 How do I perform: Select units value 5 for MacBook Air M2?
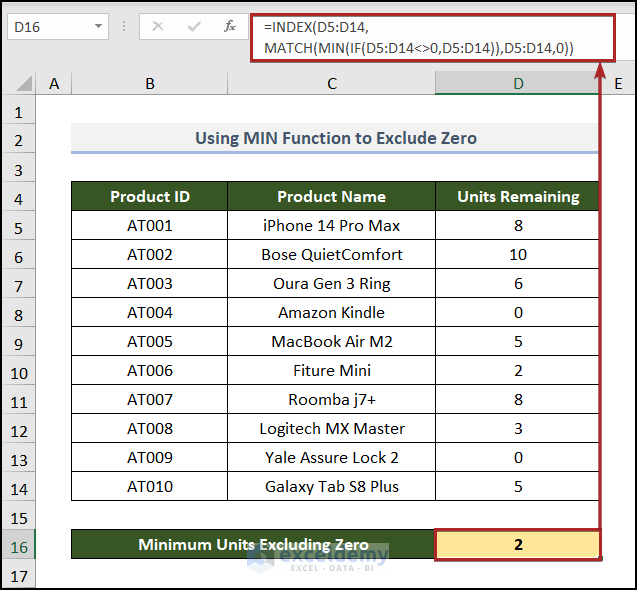pos(517,341)
